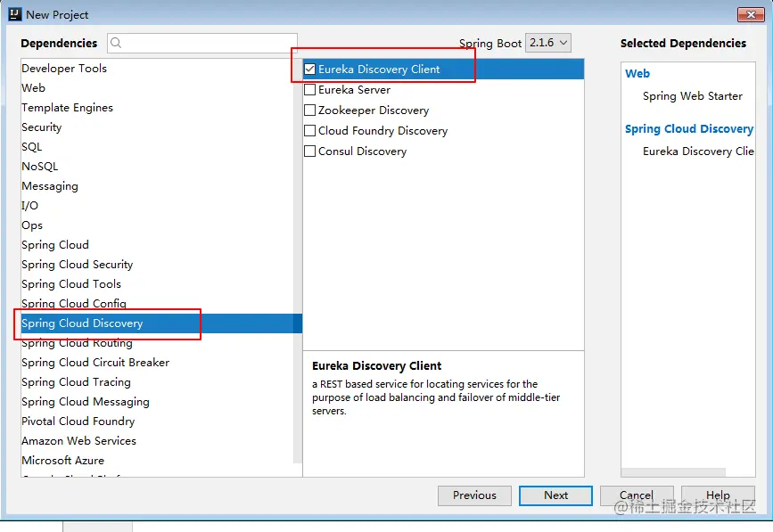
Task: Click Spring Web Starter in Selected Dependencies
Action: (692, 96)
